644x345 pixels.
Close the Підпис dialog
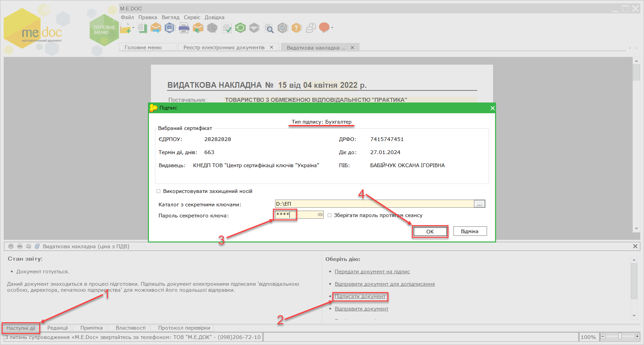[492, 108]
